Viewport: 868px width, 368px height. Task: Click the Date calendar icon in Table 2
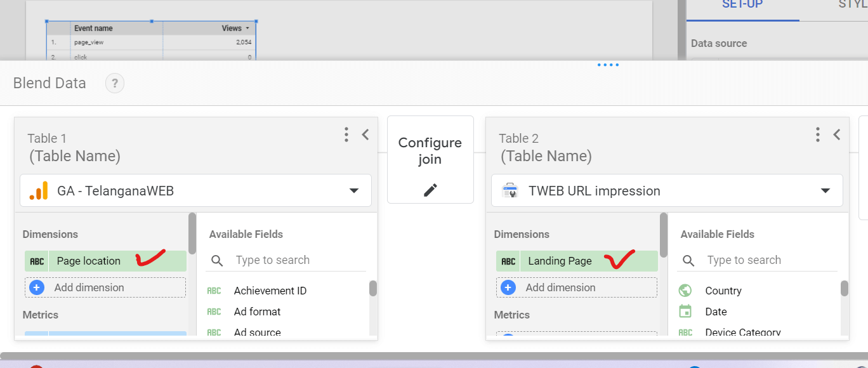[685, 312]
